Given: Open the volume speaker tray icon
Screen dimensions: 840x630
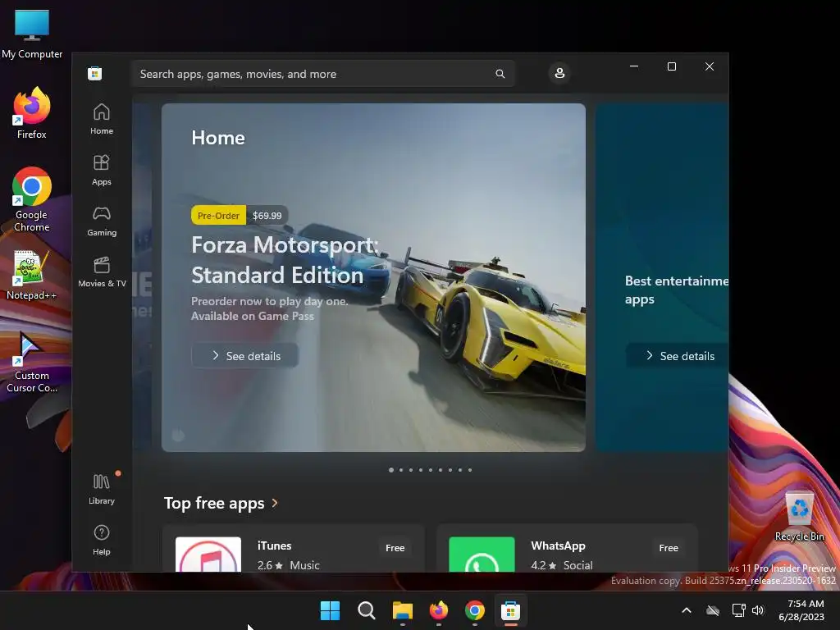Looking at the screenshot, I should [758, 610].
